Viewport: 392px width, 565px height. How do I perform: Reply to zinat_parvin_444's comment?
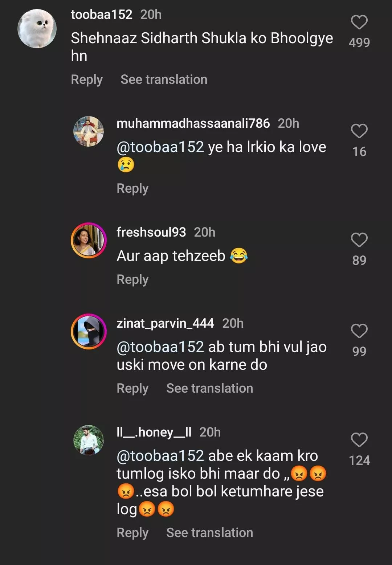132,388
